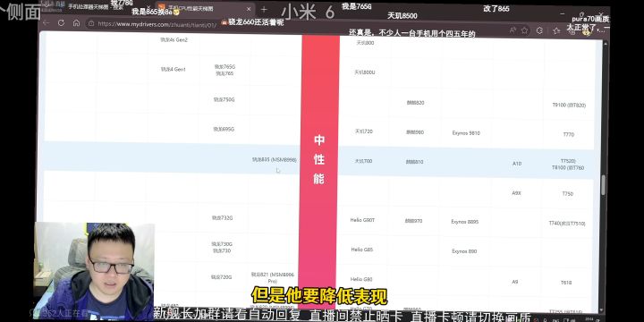Click the page vertical scrollbar thumb

click(603, 185)
